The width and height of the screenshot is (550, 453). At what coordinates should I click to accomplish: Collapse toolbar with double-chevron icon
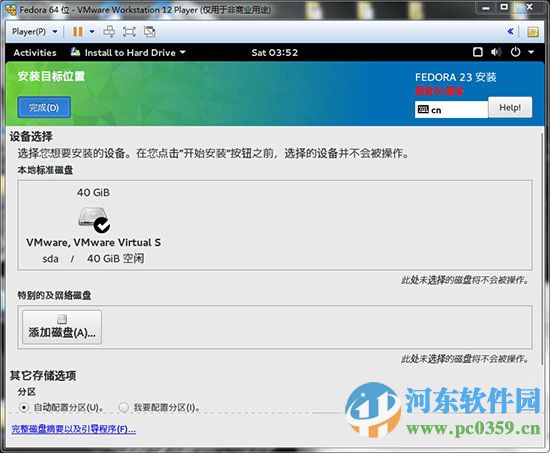(x=510, y=32)
